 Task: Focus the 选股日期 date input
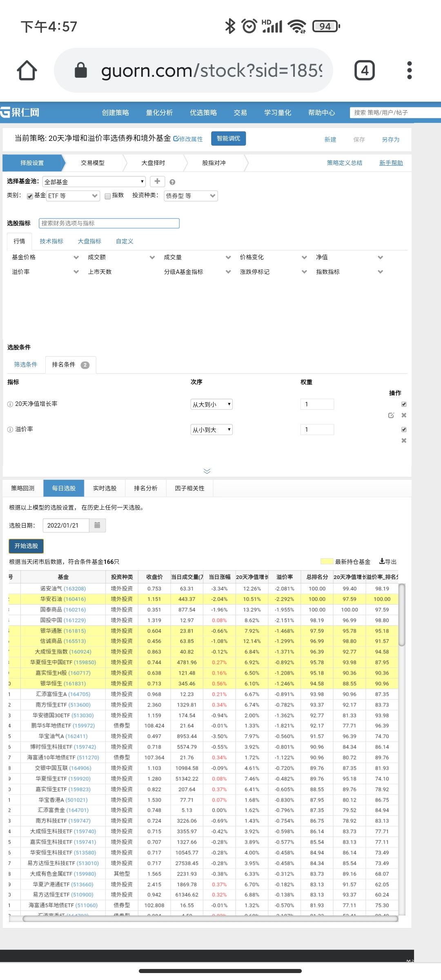point(66,525)
